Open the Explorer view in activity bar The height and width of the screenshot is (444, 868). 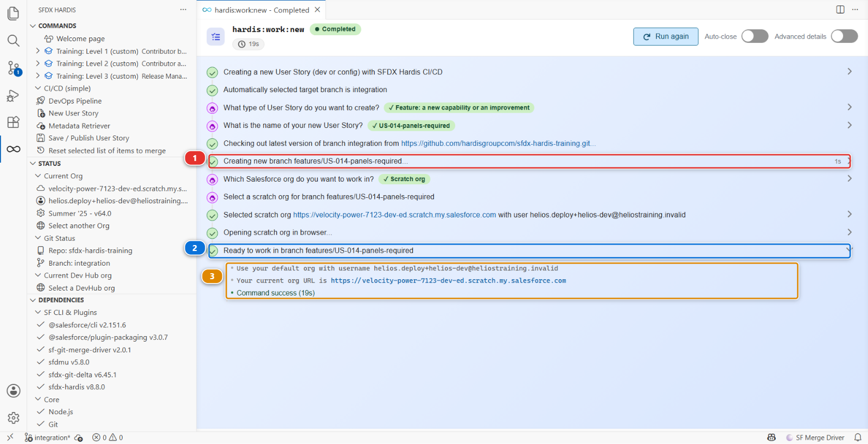point(14,13)
